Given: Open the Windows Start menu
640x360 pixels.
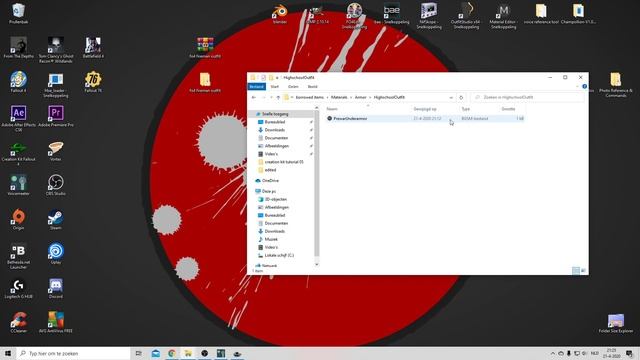Looking at the screenshot, I should click(x=8, y=353).
